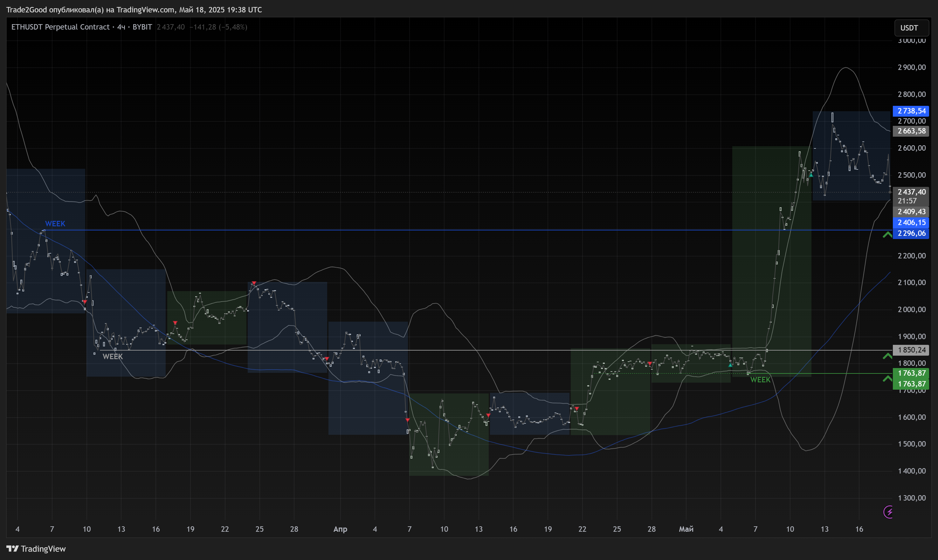Open the USDT currency selector
Image resolution: width=938 pixels, height=560 pixels.
click(x=911, y=28)
